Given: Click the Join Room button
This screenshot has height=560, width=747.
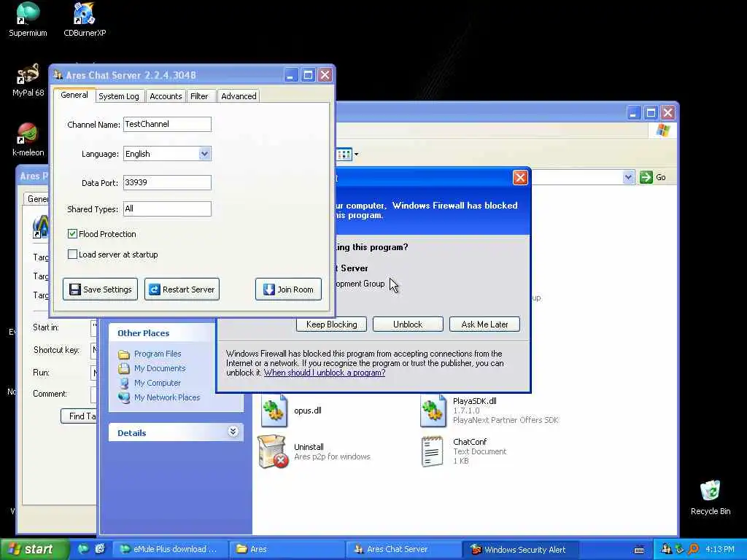Looking at the screenshot, I should coord(288,289).
